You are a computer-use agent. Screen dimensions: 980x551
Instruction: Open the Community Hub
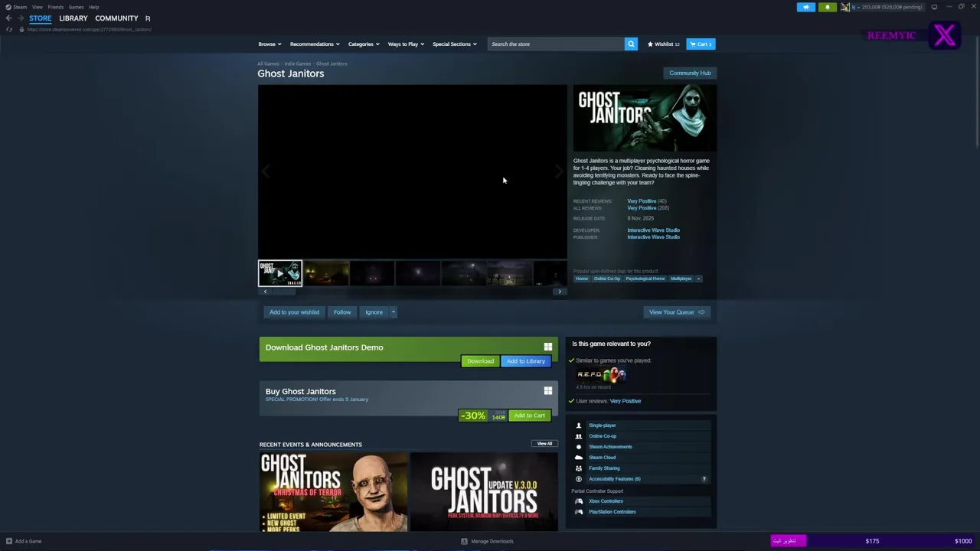(690, 73)
